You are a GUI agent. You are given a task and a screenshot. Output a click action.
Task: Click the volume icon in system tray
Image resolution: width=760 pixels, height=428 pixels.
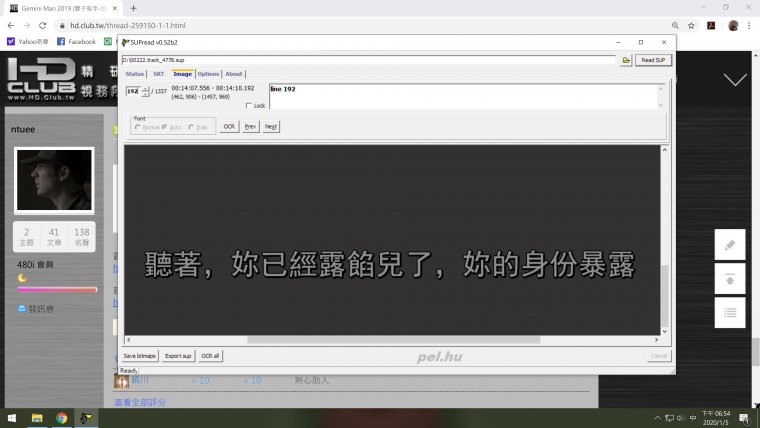(681, 418)
